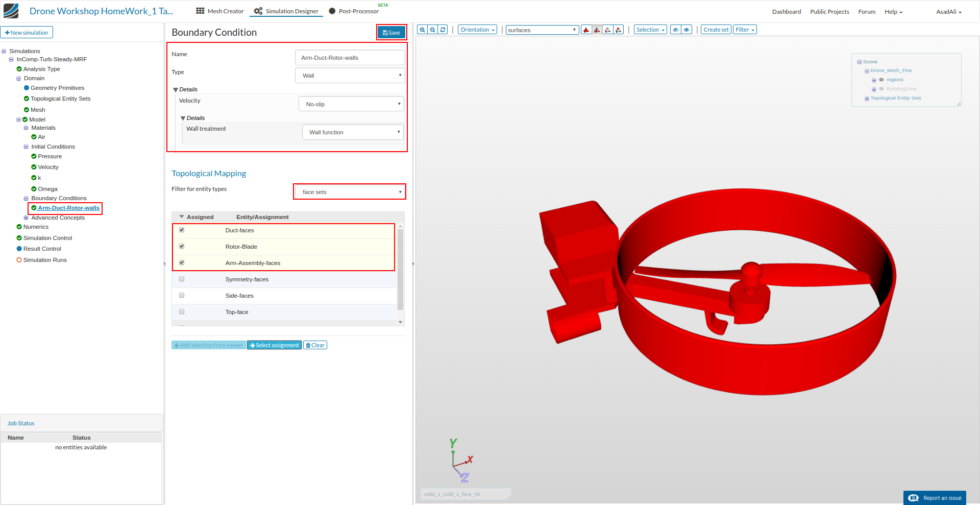Open the Help menu

coord(893,12)
